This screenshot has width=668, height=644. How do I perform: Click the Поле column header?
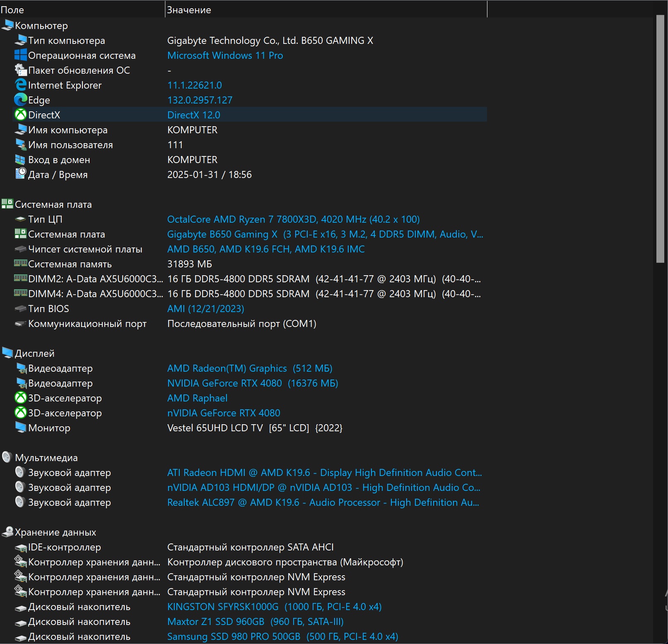point(82,10)
